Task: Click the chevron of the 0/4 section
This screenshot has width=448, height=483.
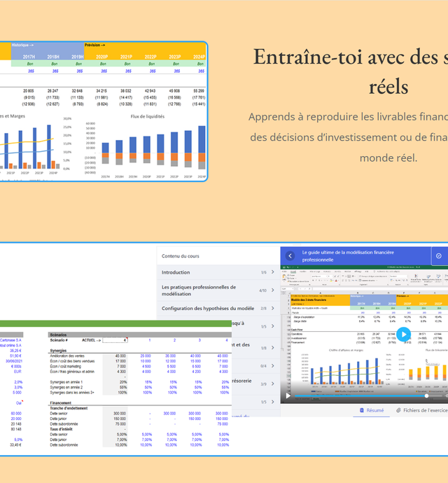Action: pyautogui.click(x=273, y=365)
